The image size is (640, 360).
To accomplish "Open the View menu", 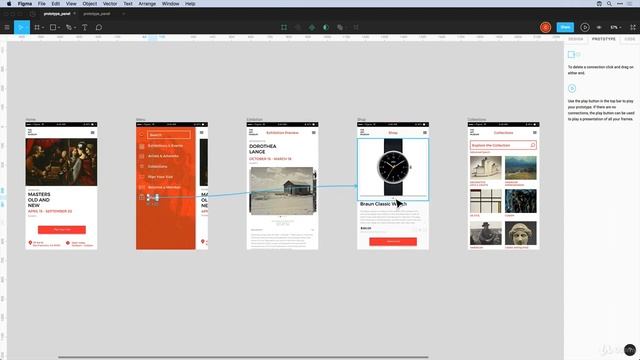I will click(71, 4).
